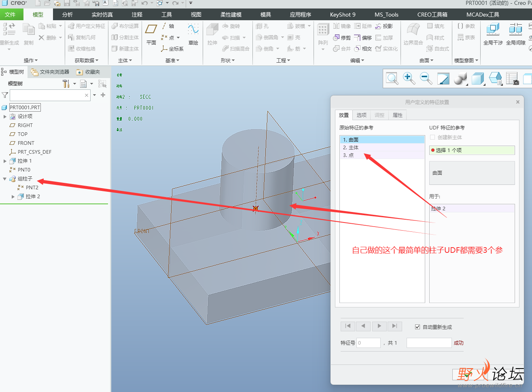Select the 壳 shell tool
This screenshot has width=532, height=392.
[x=294, y=37]
